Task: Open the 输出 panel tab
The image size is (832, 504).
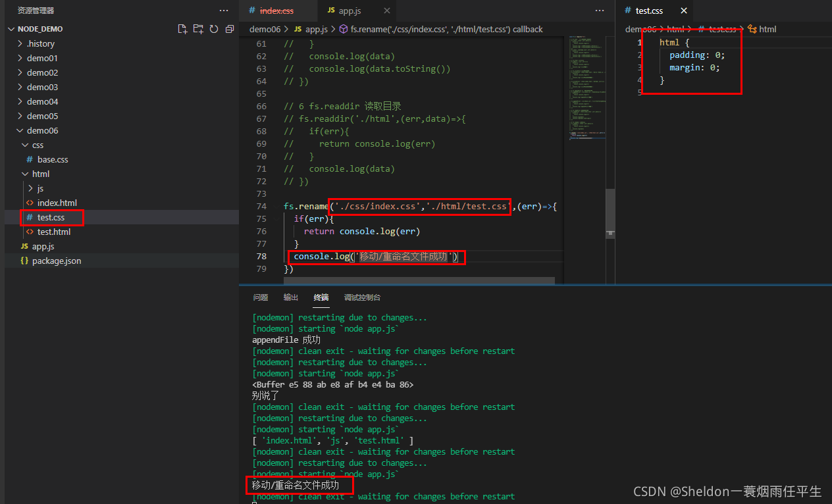Action: pos(291,297)
